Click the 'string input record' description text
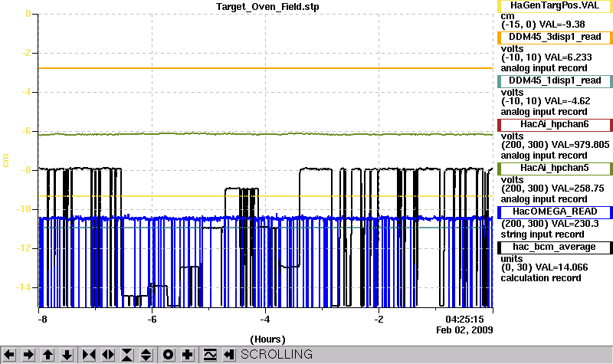The width and height of the screenshot is (613, 364). click(543, 234)
